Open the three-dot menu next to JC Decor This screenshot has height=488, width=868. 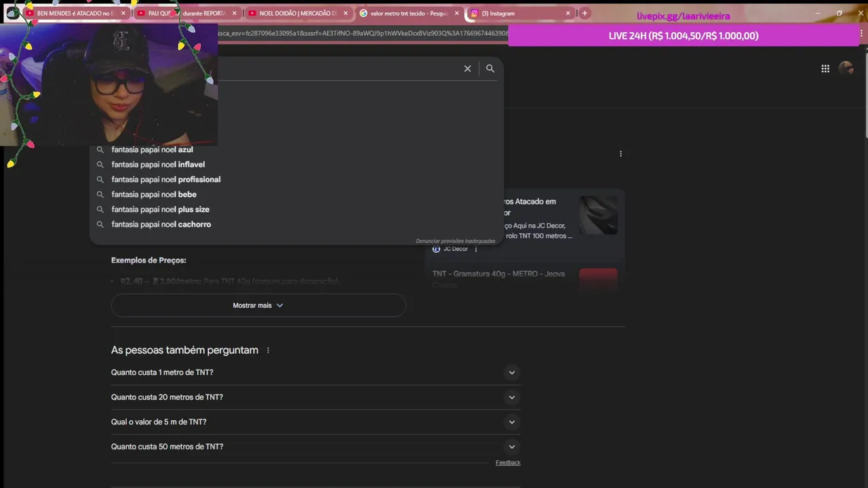click(x=476, y=249)
